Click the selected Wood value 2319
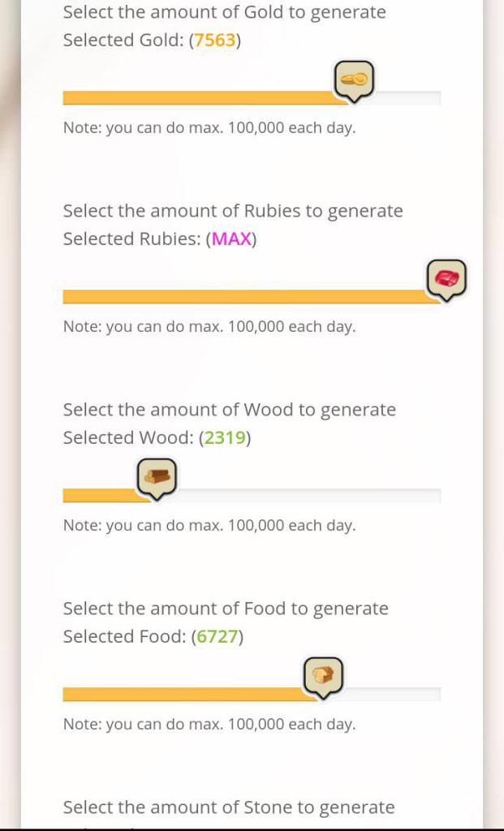The height and width of the screenshot is (831, 504). pyautogui.click(x=225, y=437)
